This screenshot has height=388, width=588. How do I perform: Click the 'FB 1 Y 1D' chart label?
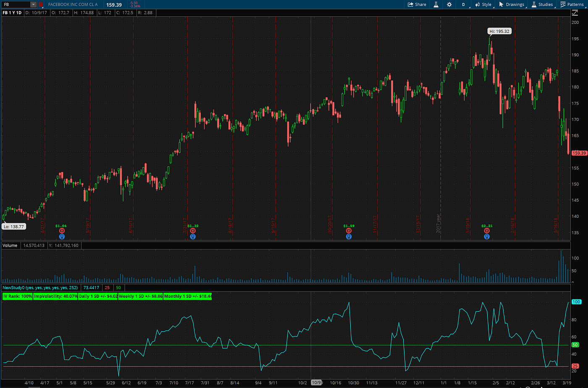(x=12, y=13)
